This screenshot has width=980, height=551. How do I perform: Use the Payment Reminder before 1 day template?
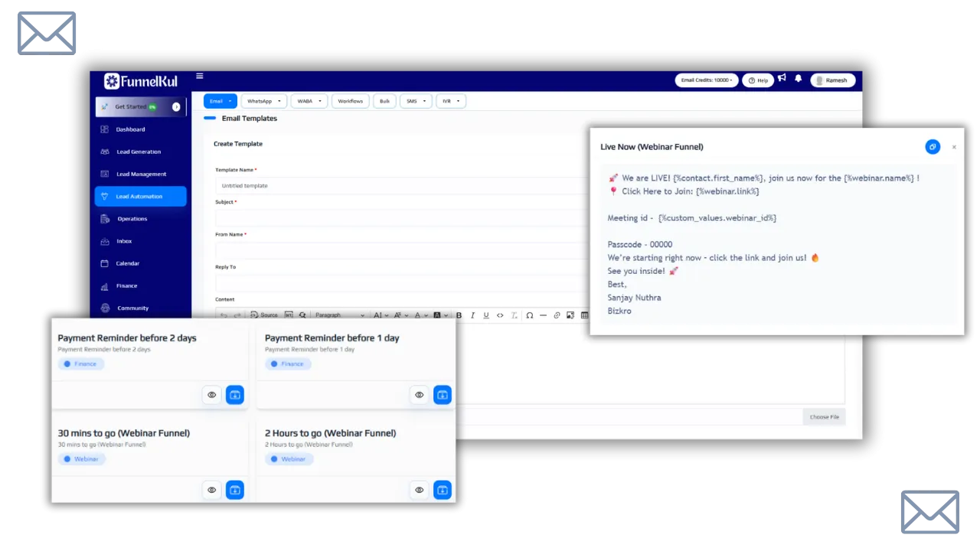[442, 395]
